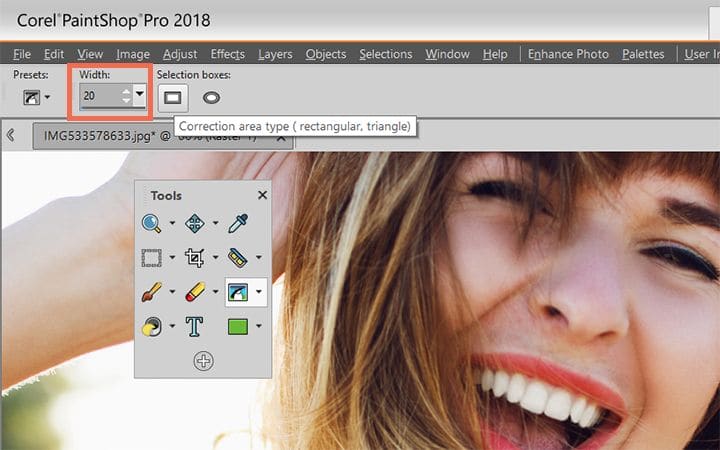720x450 pixels.
Task: Expand the Zoom tool flyout arrow
Action: [172, 223]
